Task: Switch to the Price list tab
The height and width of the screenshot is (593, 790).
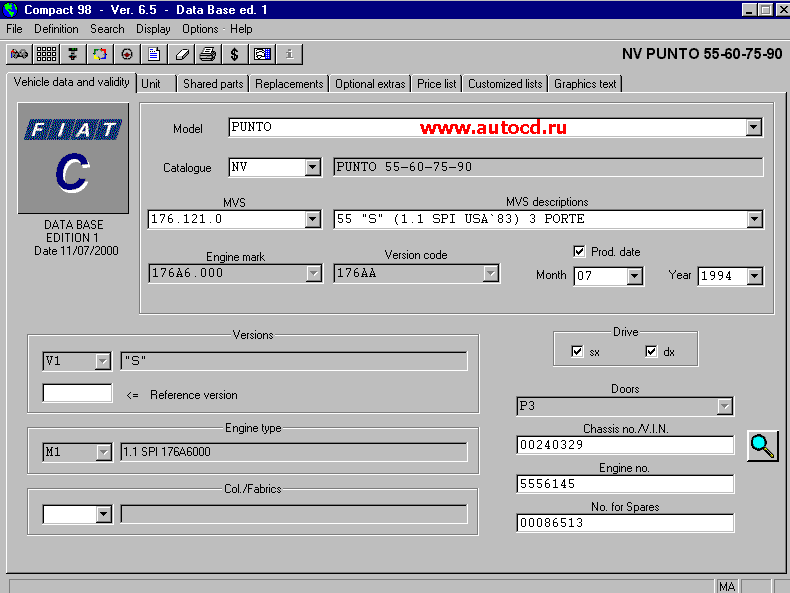Action: [437, 84]
